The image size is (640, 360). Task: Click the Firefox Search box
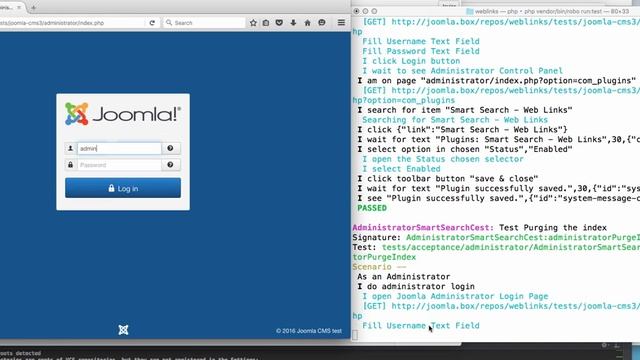coord(204,23)
